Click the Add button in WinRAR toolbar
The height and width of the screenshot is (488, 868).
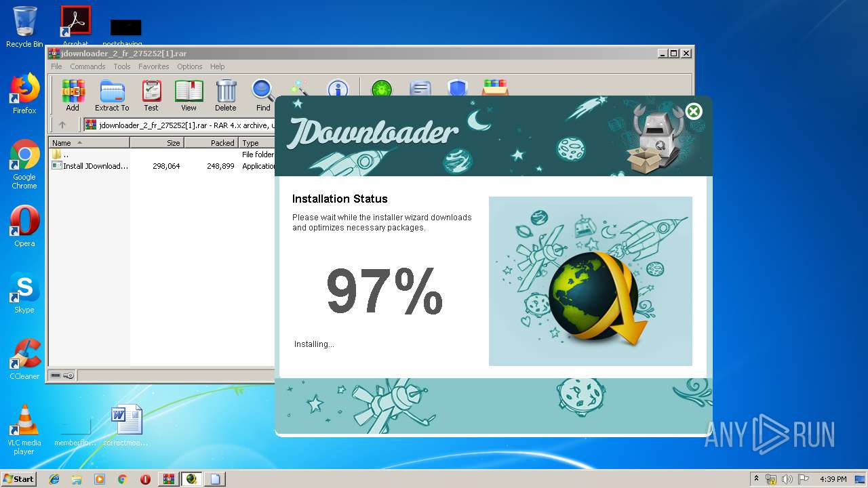click(73, 96)
